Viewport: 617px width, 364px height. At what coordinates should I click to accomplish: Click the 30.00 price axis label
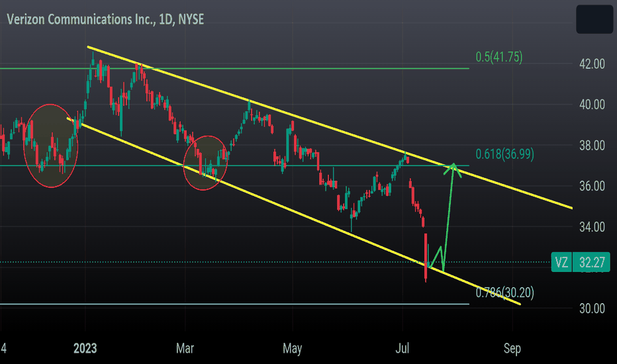(x=592, y=308)
